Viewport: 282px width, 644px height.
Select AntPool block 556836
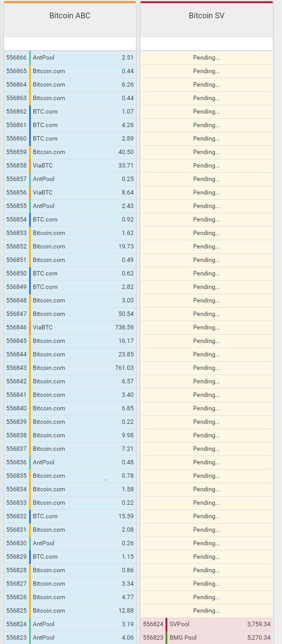pos(70,462)
